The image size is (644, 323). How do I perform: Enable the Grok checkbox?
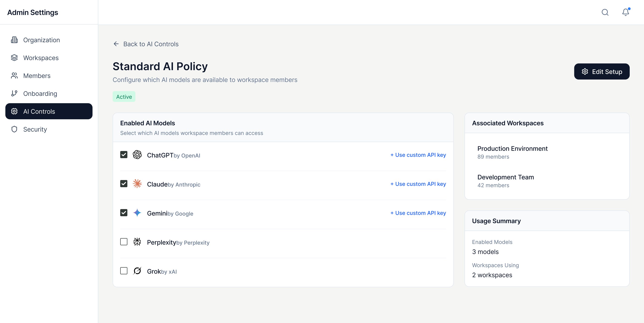tap(124, 271)
